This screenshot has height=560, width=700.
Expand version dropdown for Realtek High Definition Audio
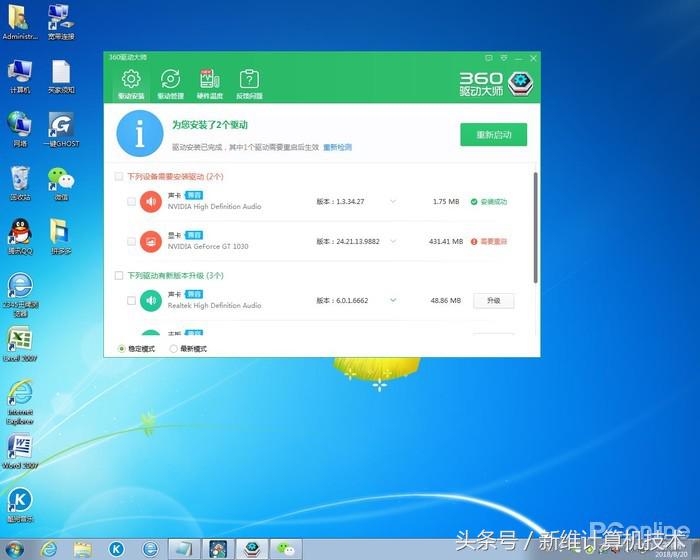coord(393,300)
